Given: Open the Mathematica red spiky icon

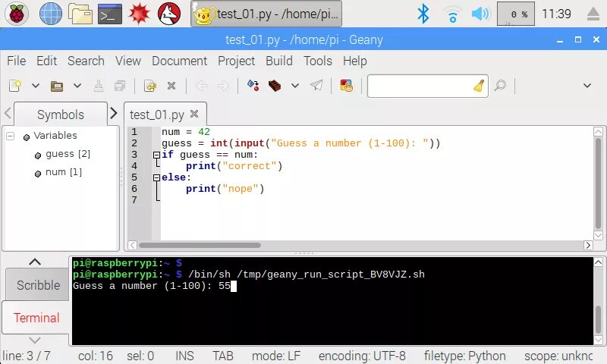Looking at the screenshot, I should (x=140, y=14).
